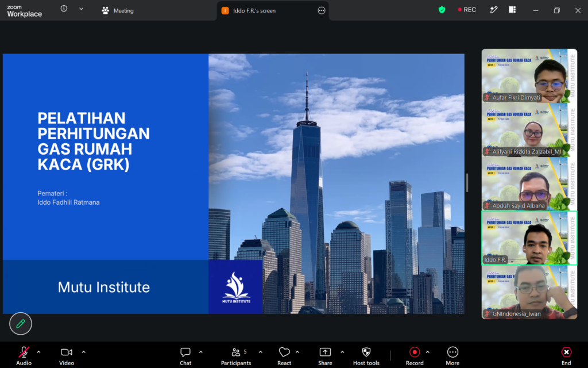Toggle the Video camera button

click(67, 355)
